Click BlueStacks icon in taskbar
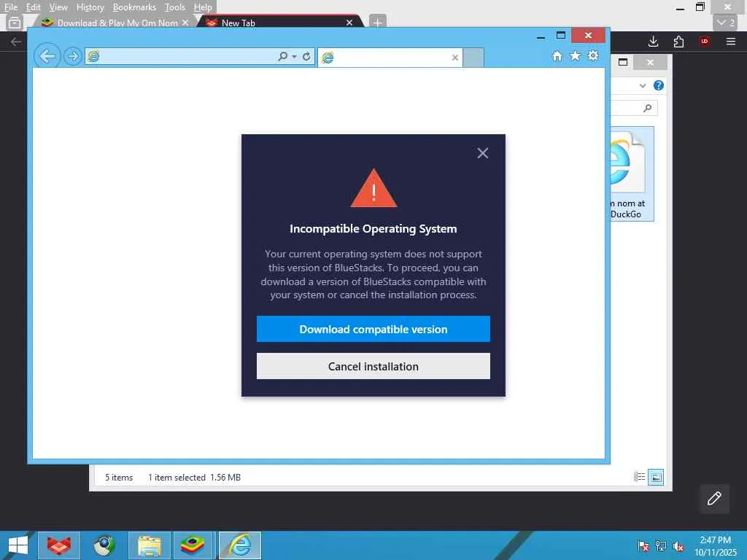This screenshot has width=747, height=560. pyautogui.click(x=193, y=545)
